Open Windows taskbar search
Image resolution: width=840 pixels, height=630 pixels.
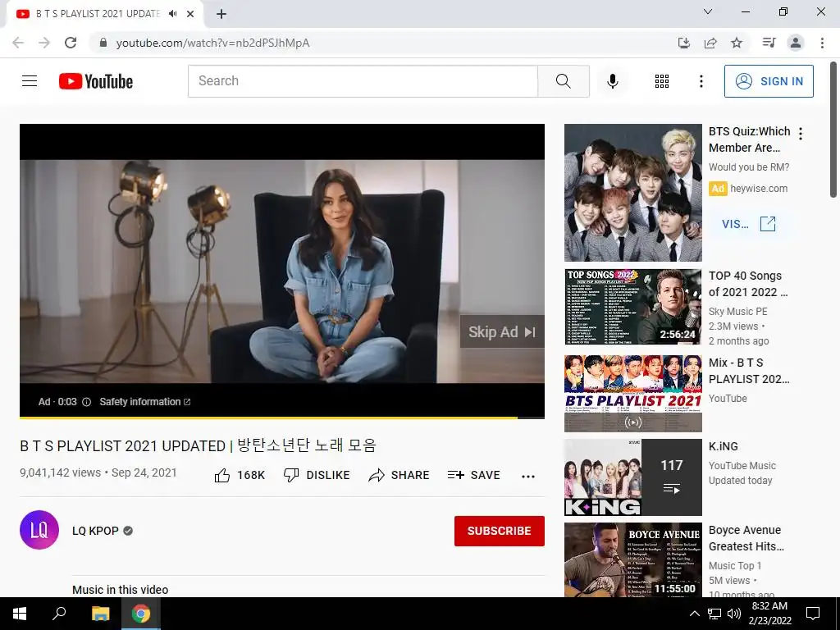(x=59, y=614)
